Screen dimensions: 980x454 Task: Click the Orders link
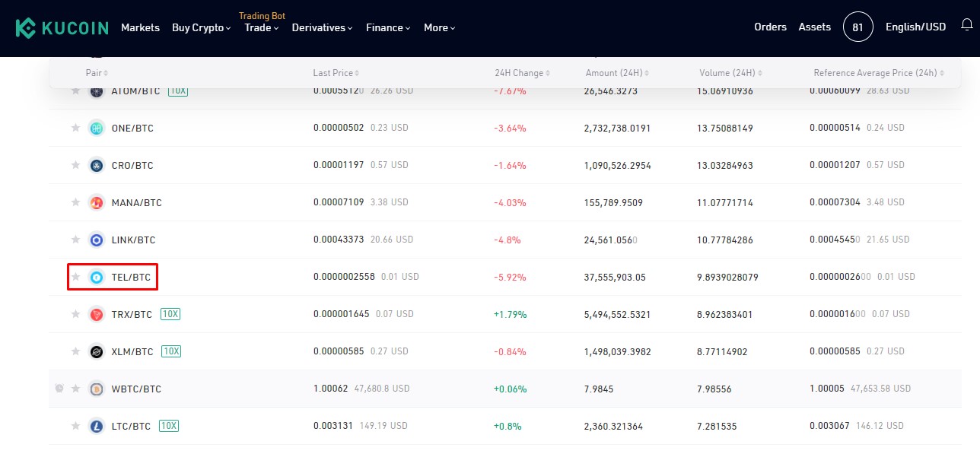click(x=770, y=27)
